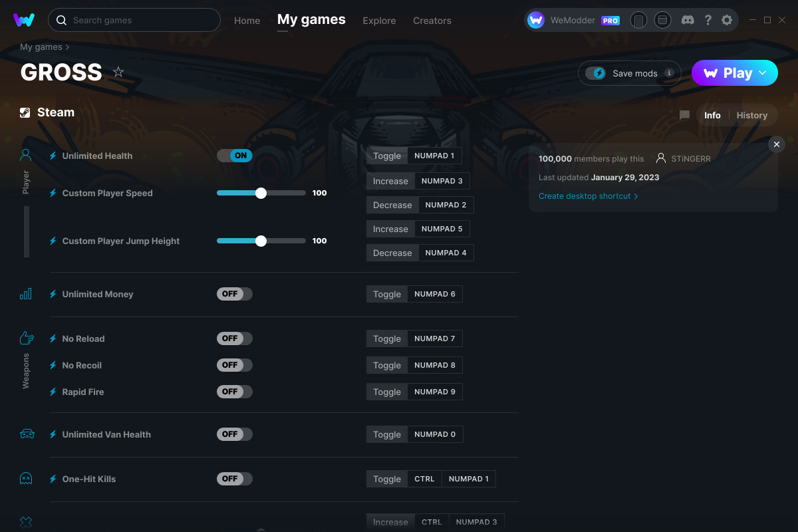Adjust the Custom Player Jump Height slider
The image size is (798, 532).
[x=261, y=241]
